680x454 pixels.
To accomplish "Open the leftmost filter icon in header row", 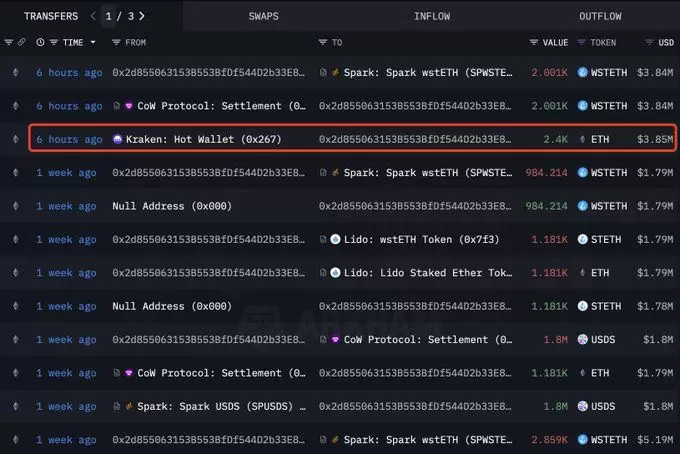I will [x=8, y=42].
